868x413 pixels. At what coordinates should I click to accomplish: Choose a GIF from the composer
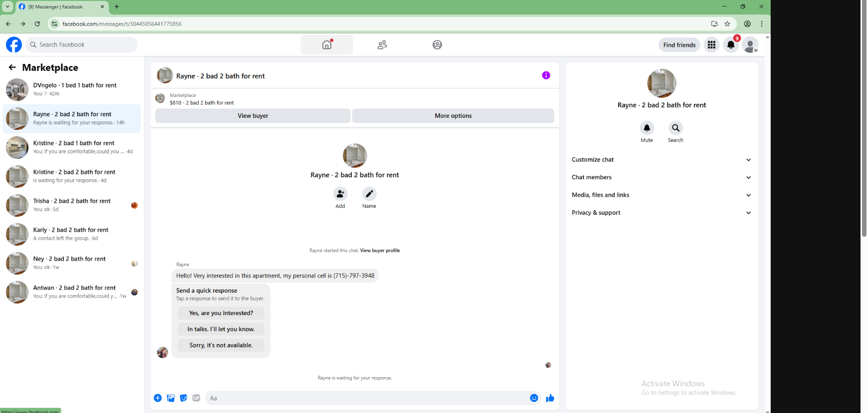[197, 398]
